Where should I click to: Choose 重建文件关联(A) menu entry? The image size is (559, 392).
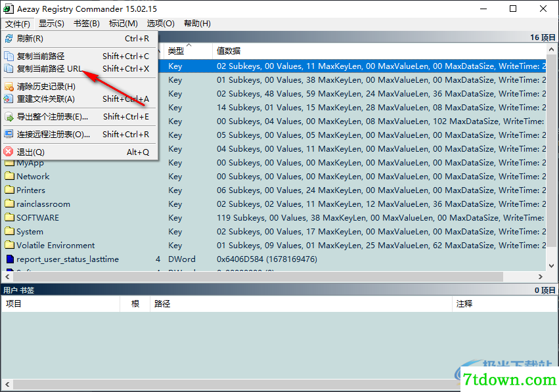point(80,98)
